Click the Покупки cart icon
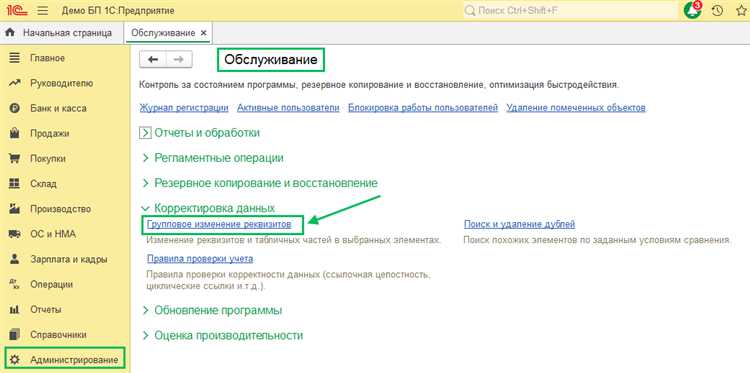The image size is (750, 373). click(15, 159)
